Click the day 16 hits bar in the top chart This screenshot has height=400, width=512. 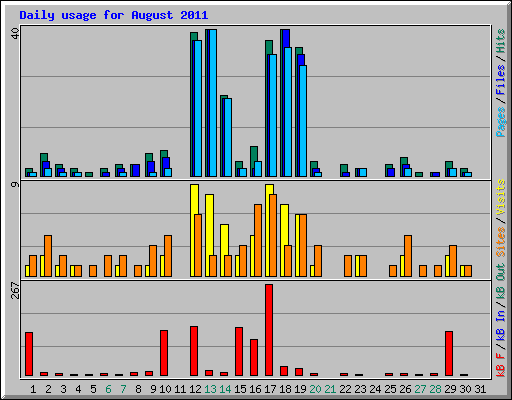coord(254,153)
